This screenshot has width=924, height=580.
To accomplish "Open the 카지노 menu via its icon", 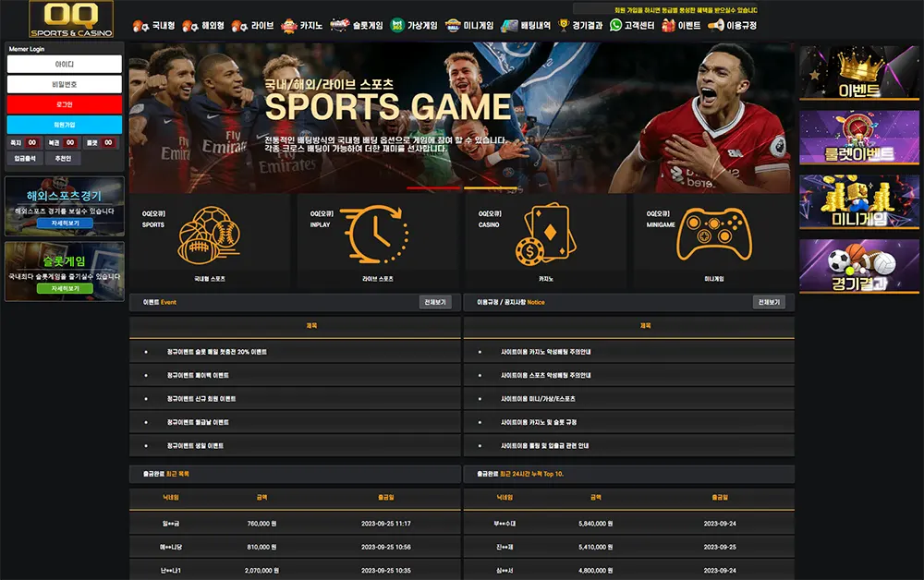I will click(x=288, y=25).
